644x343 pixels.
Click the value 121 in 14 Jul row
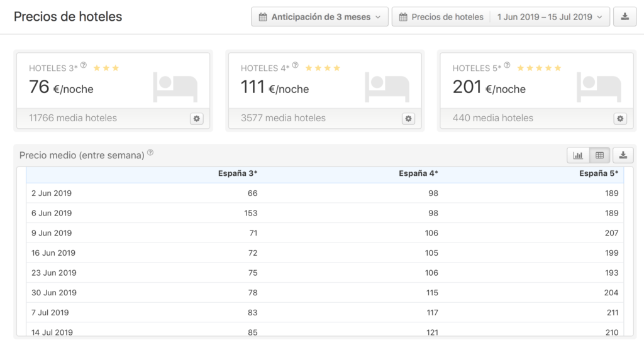432,332
